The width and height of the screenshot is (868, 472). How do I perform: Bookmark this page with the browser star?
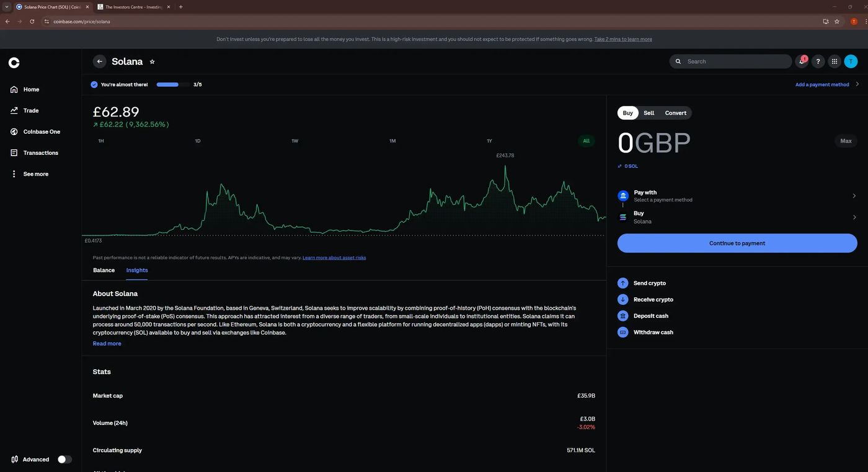(837, 21)
